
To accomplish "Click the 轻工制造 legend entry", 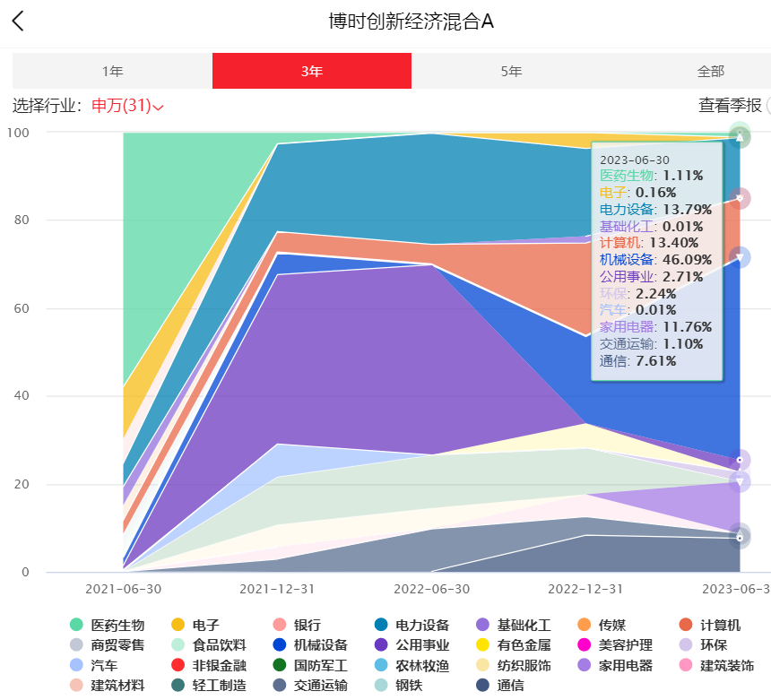I will (209, 685).
